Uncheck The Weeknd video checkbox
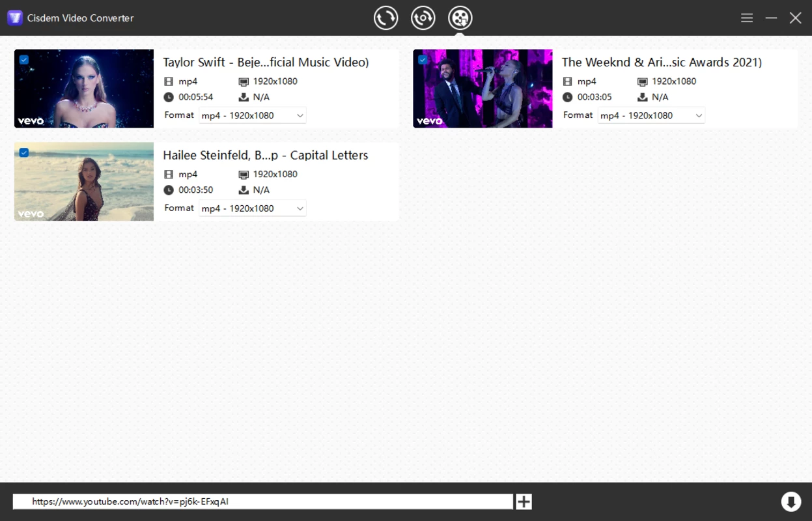The image size is (812, 521). 423,60
